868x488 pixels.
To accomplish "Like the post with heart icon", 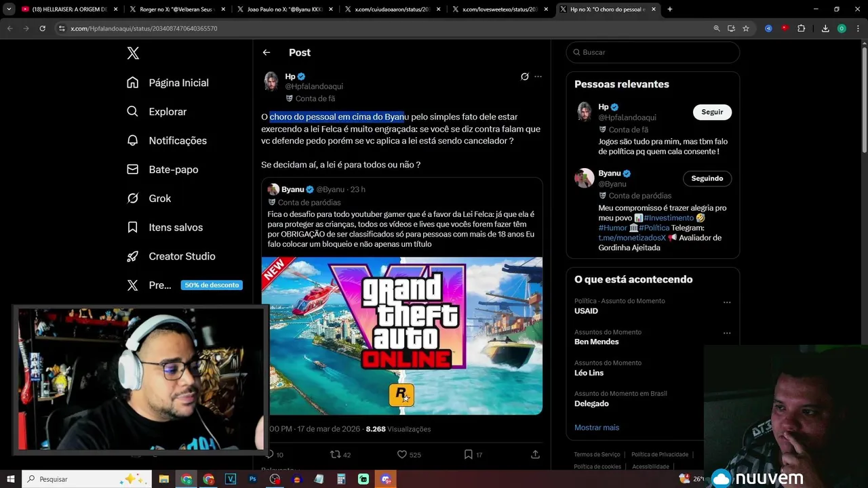I will [401, 455].
